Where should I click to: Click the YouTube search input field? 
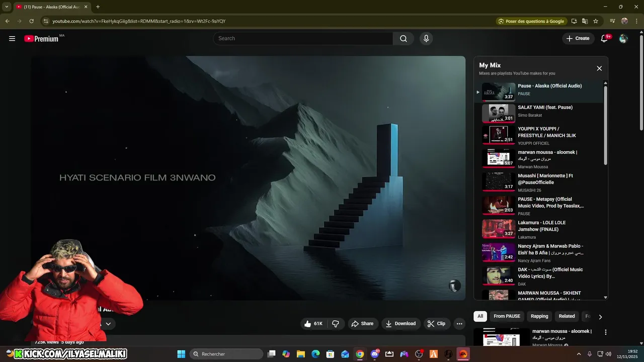(303, 39)
